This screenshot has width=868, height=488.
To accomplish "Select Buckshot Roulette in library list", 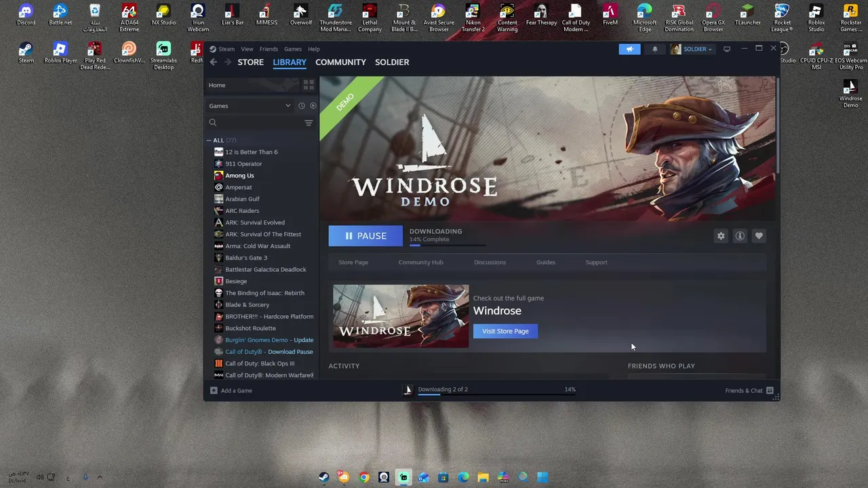I will click(x=250, y=328).
